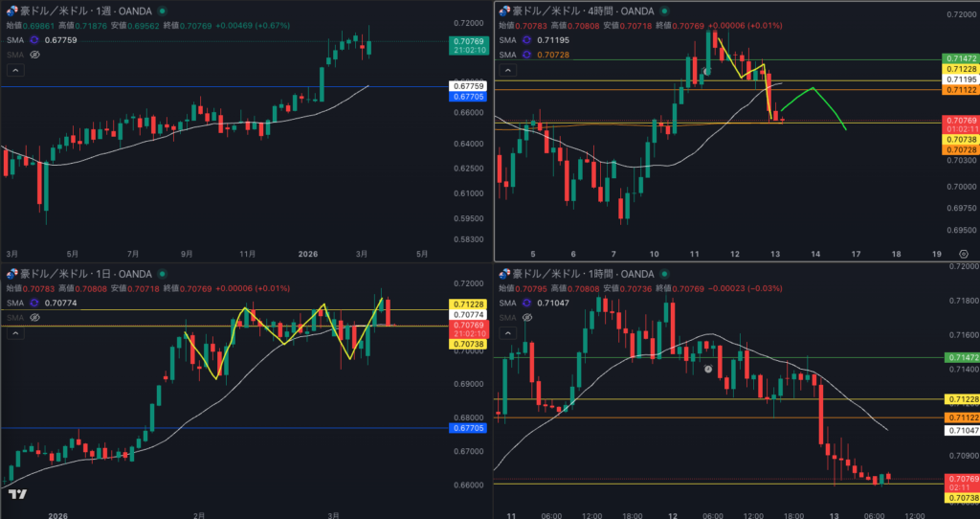Screen dimensions: 980x519
Task: Click the alert clock marker on 4時間 chart
Action: pyautogui.click(x=706, y=72)
